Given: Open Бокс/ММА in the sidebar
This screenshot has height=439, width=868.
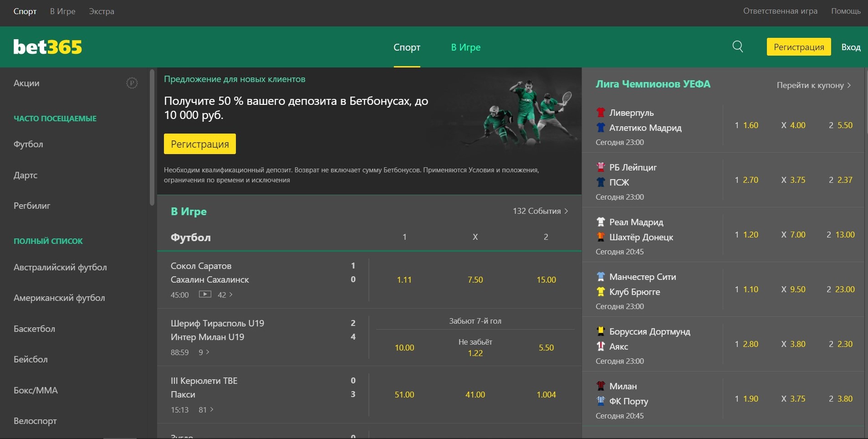Looking at the screenshot, I should (x=36, y=390).
